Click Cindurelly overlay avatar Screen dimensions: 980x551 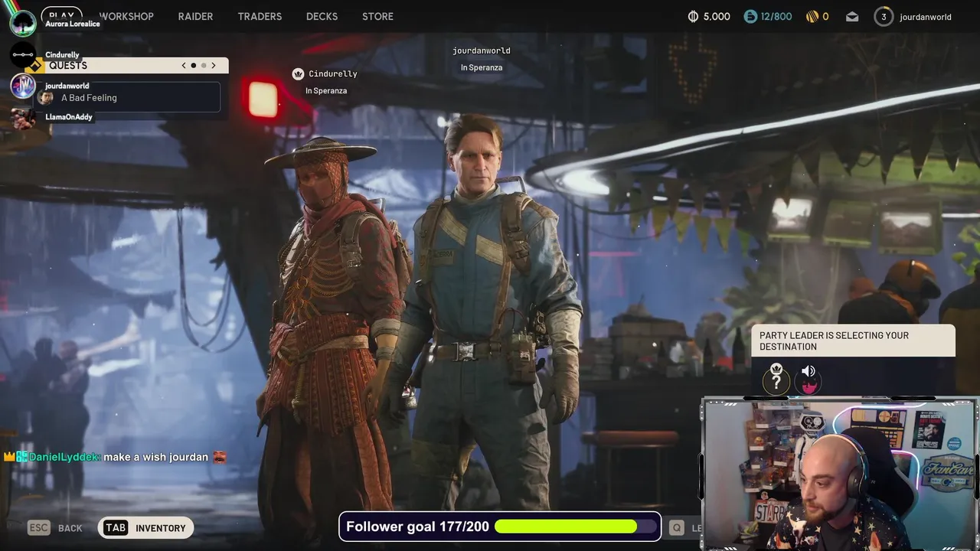point(23,55)
